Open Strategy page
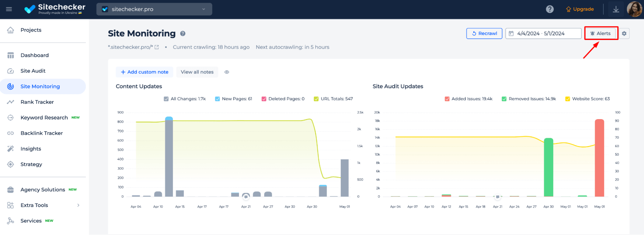The height and width of the screenshot is (235, 644). pos(31,164)
